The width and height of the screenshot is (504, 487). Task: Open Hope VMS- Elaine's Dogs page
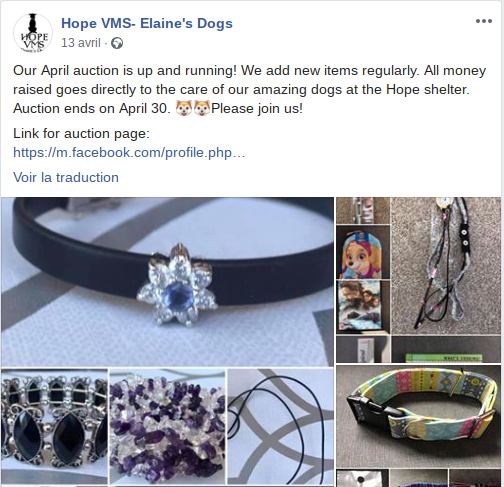coord(147,23)
